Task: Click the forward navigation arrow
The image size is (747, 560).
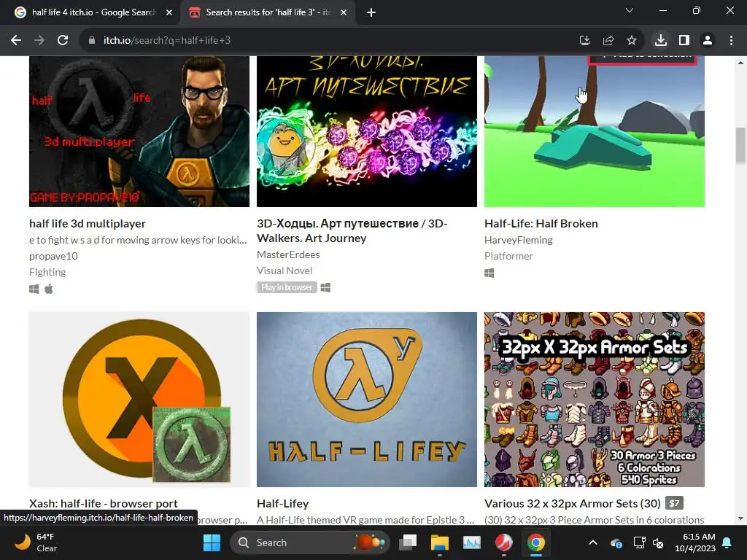Action: pyautogui.click(x=39, y=41)
